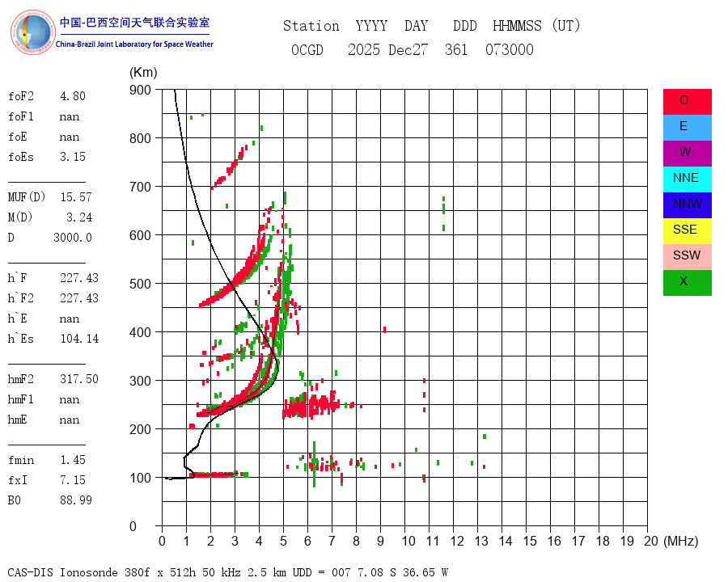728x582 pixels.
Task: Click the M(D) value 3.24
Action: [79, 217]
